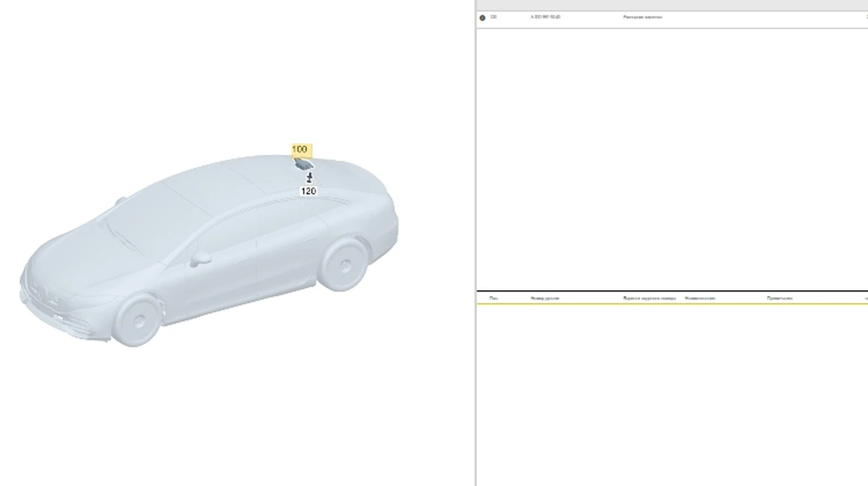Viewport: 868px width, 486px height.
Task: Click the yellow 100 callout label
Action: point(299,150)
